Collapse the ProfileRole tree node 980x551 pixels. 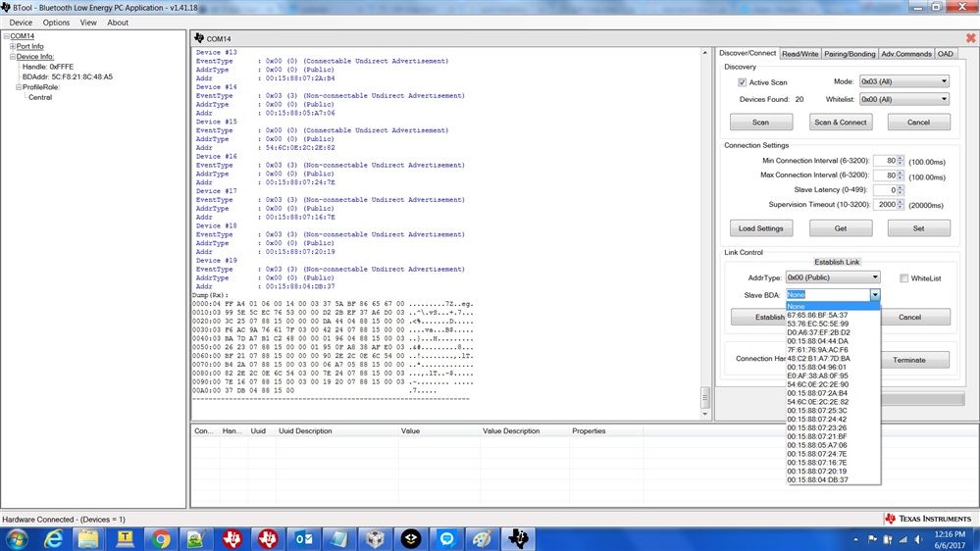coord(19,87)
